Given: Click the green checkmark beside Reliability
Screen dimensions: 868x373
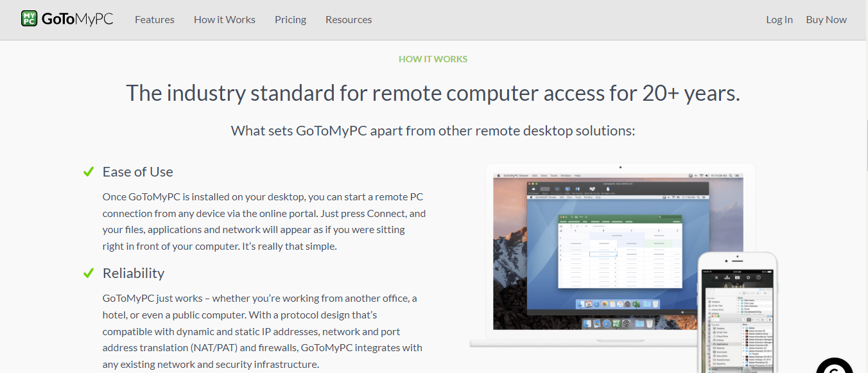Looking at the screenshot, I should tap(89, 273).
